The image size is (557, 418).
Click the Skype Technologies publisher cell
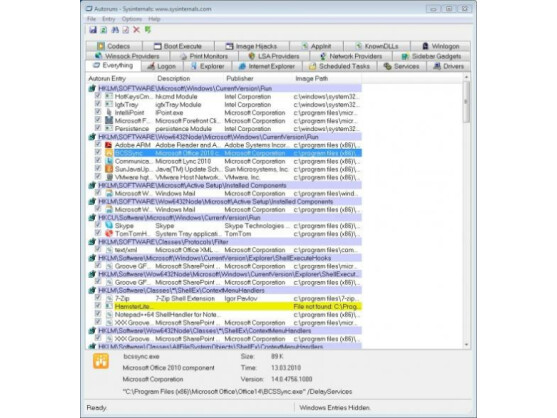(x=257, y=226)
